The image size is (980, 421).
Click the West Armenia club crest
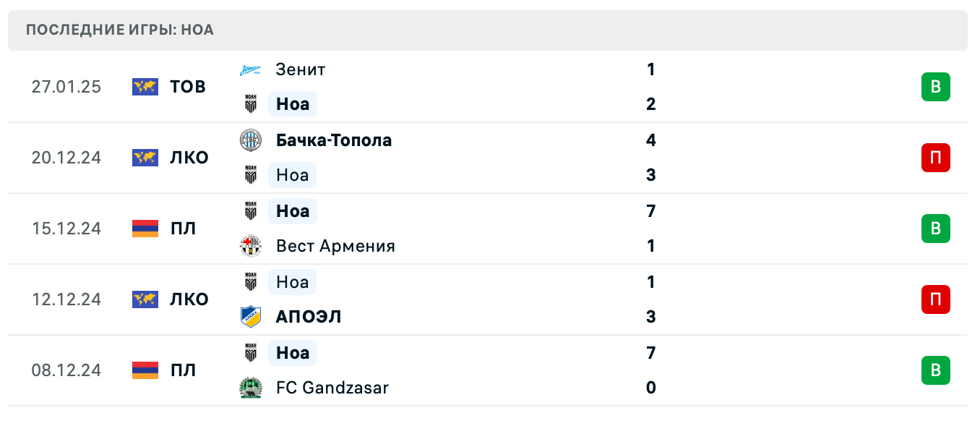(251, 246)
